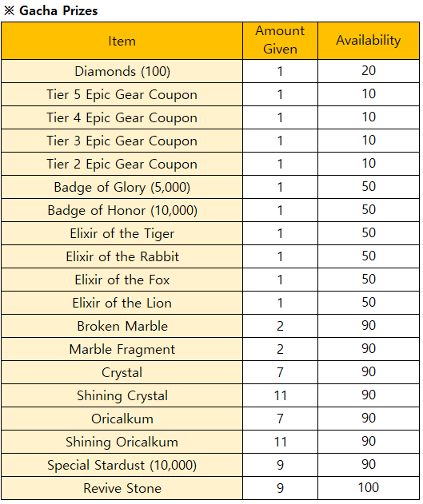Click the Gacha Prizes heading text
This screenshot has height=504, width=423.
tap(58, 11)
